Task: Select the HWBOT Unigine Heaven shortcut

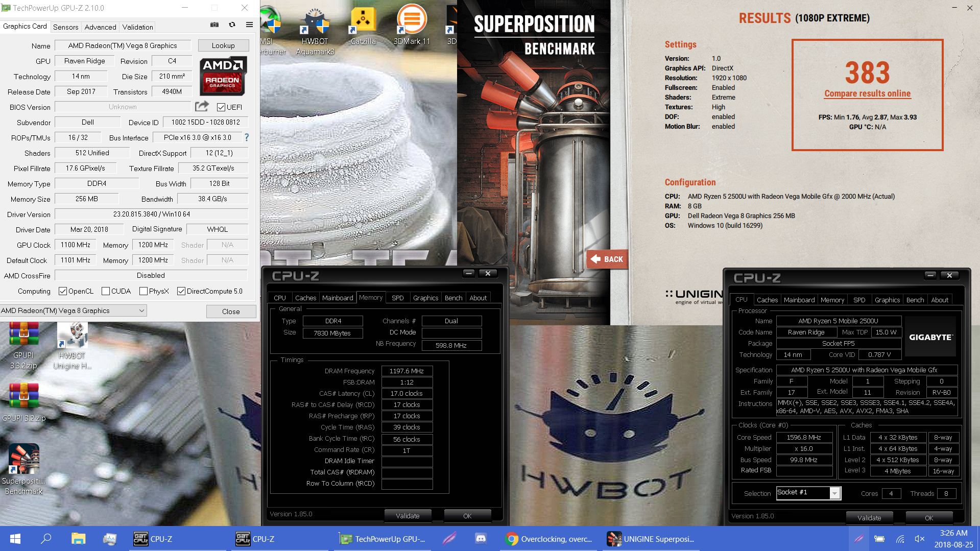Action: [x=72, y=346]
